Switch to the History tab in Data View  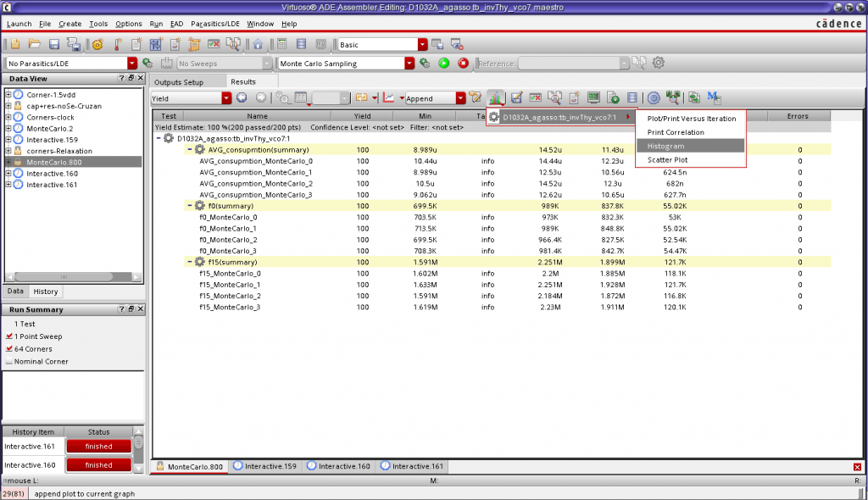click(46, 292)
